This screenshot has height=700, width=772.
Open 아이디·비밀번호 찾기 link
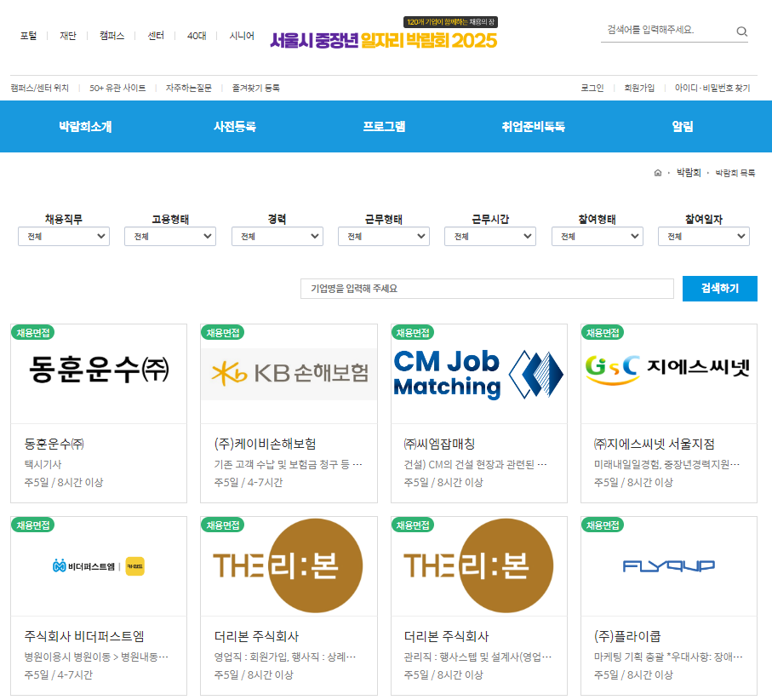point(712,89)
